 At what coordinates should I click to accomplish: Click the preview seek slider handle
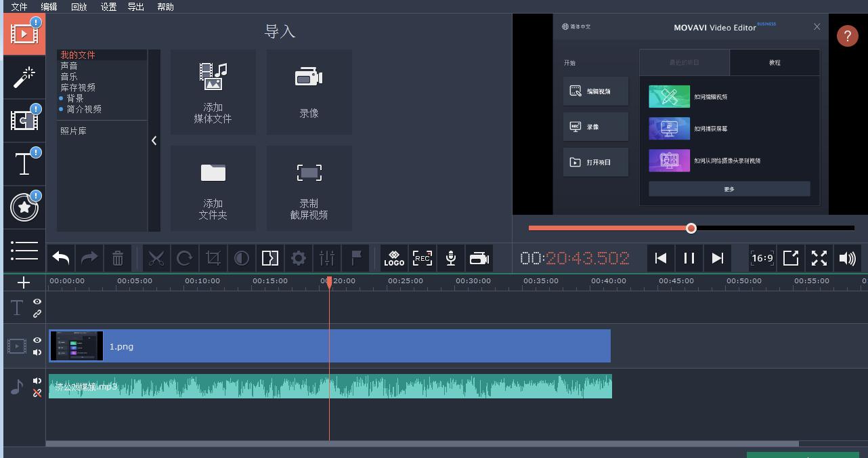coord(691,228)
